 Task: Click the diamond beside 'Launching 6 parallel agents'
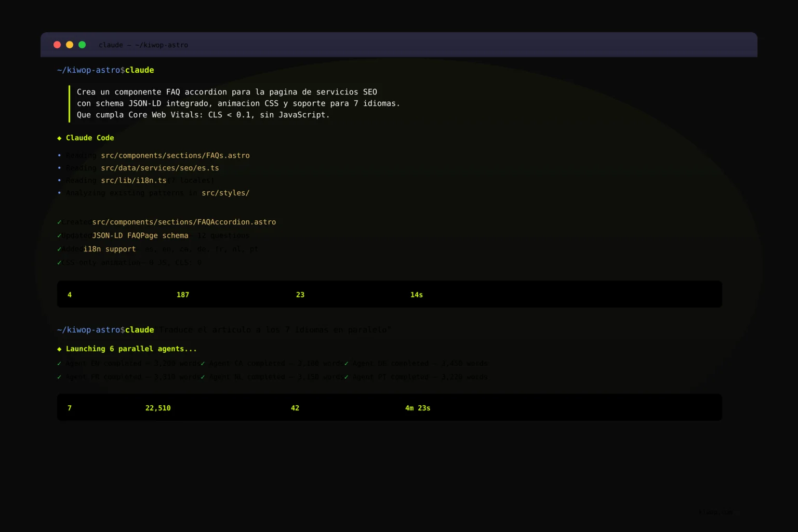coord(60,349)
